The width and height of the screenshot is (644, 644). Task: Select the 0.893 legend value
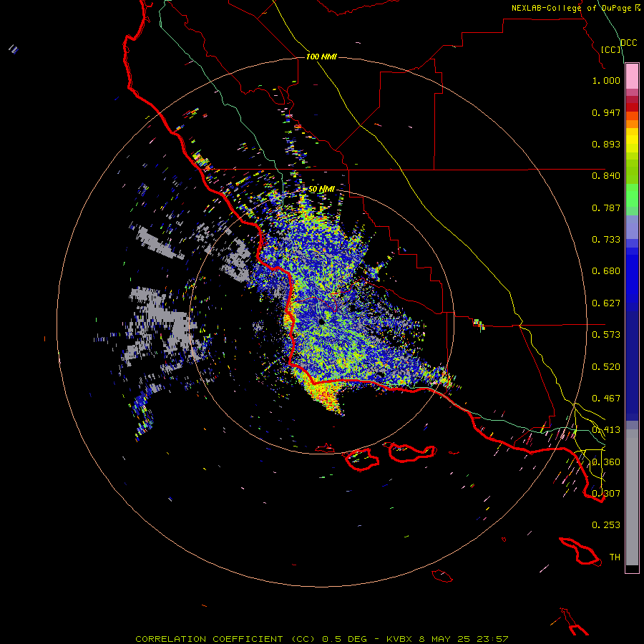[606, 144]
